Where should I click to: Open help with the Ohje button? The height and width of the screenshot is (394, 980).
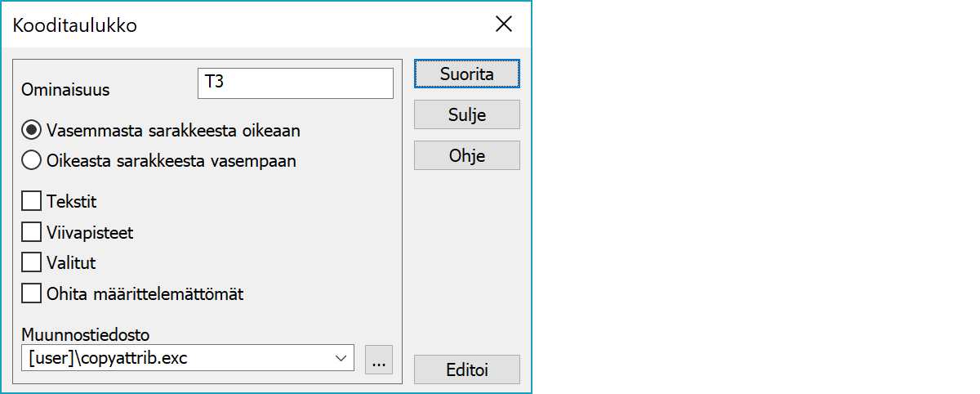click(x=466, y=155)
